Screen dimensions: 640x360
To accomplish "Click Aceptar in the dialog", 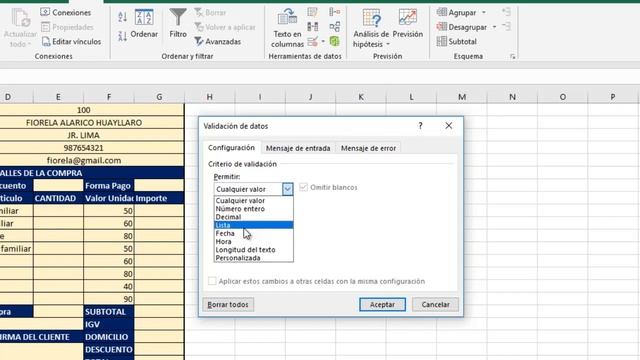I will (x=382, y=304).
